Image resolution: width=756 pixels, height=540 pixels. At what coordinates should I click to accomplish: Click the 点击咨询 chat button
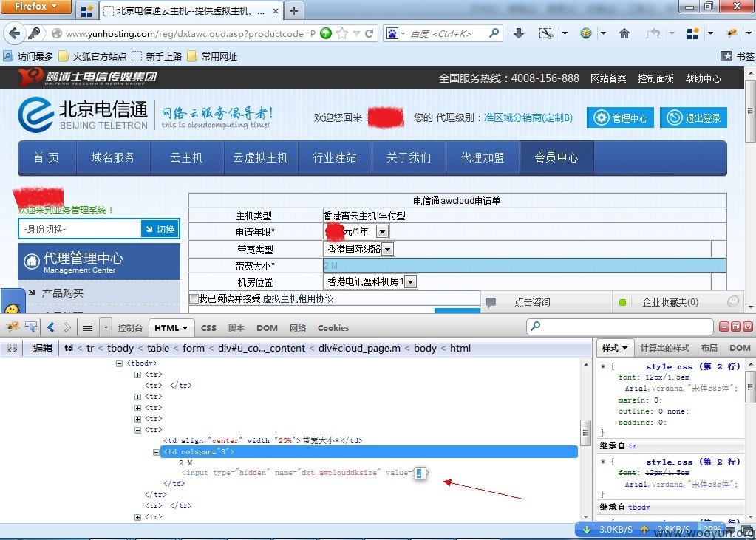[x=532, y=302]
